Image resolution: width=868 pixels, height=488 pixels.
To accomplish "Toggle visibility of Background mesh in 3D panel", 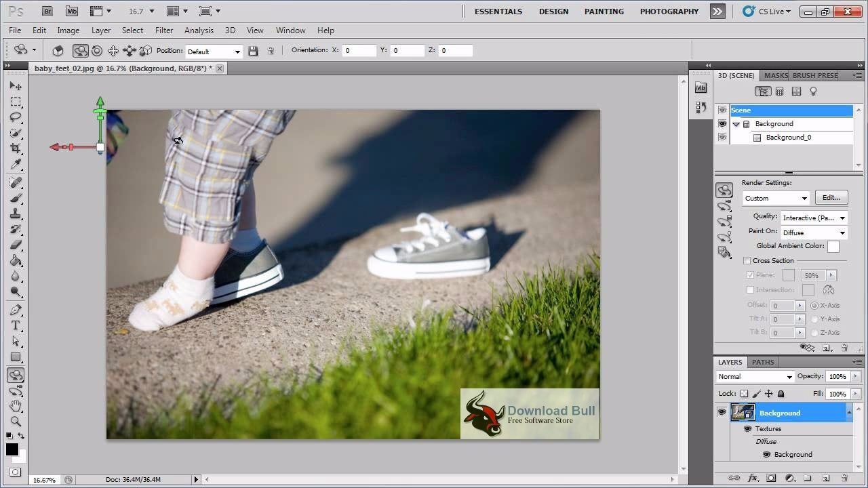I will pos(722,124).
